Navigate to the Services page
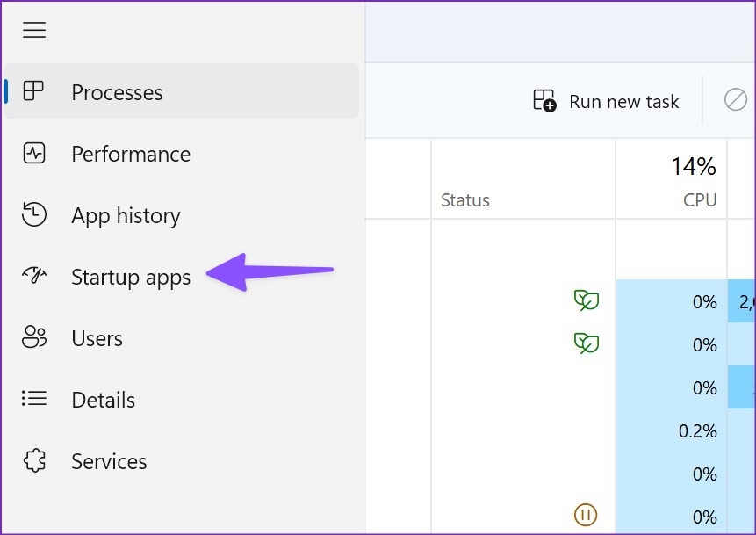 coord(109,461)
